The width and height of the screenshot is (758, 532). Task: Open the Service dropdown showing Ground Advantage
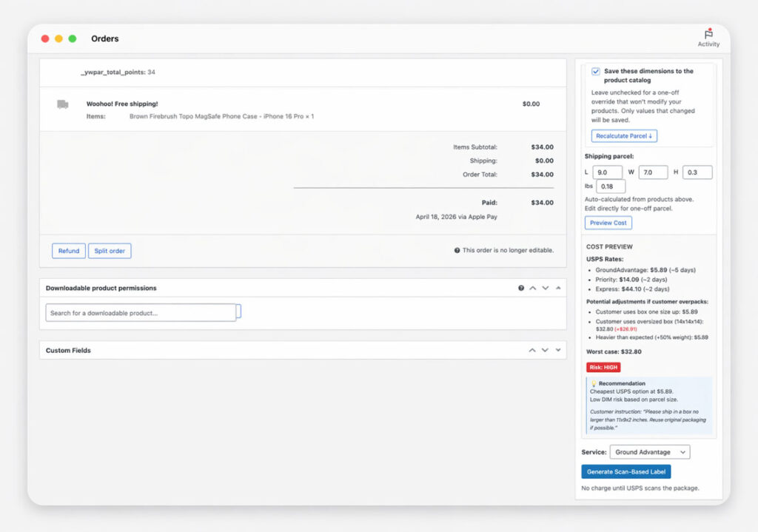pyautogui.click(x=649, y=452)
